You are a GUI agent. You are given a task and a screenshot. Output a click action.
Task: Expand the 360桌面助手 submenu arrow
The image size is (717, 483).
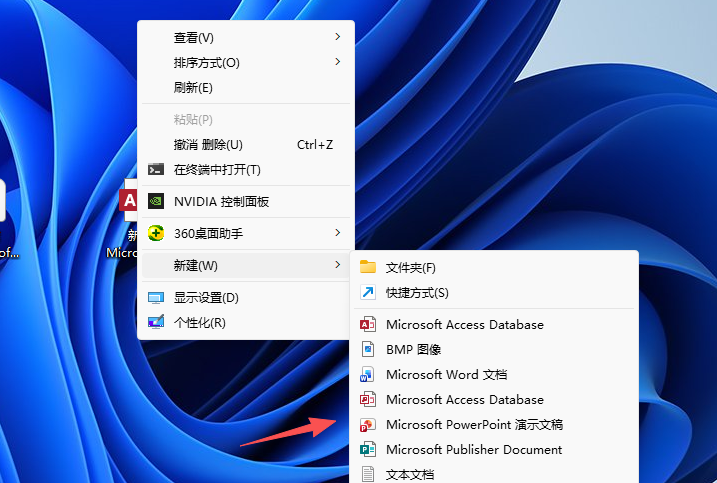pos(337,233)
